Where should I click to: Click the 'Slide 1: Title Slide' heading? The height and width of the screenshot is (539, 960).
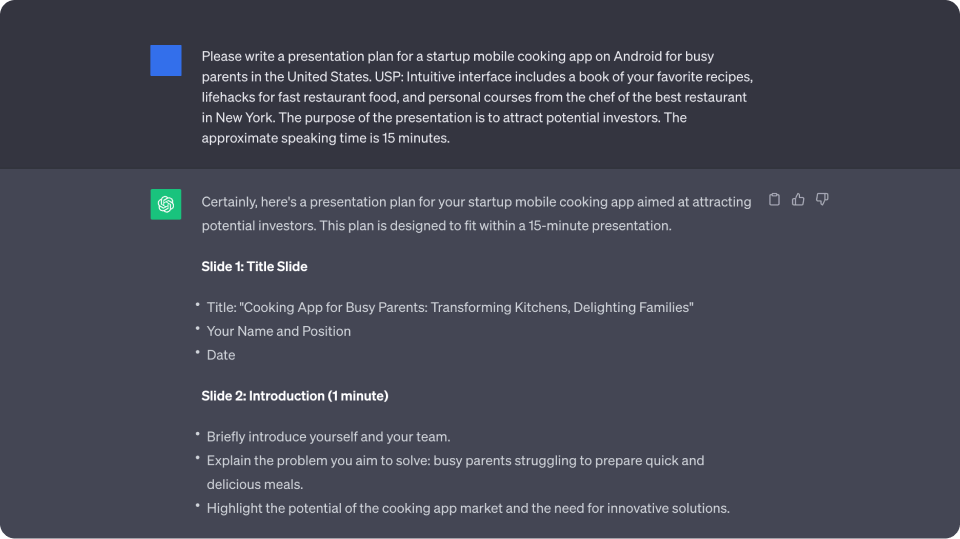point(254,266)
